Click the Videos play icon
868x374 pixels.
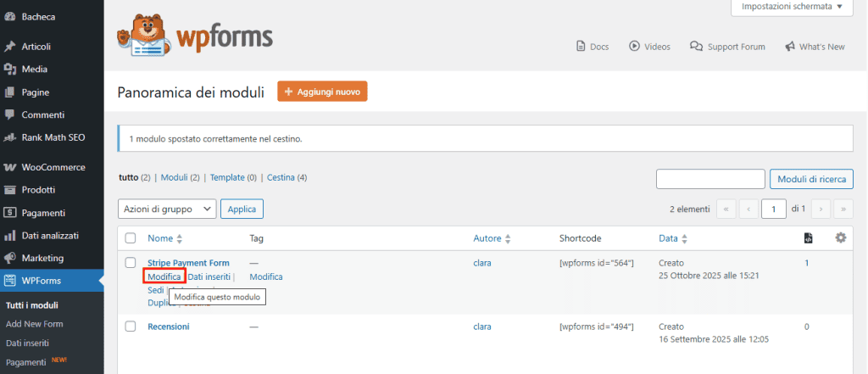634,47
